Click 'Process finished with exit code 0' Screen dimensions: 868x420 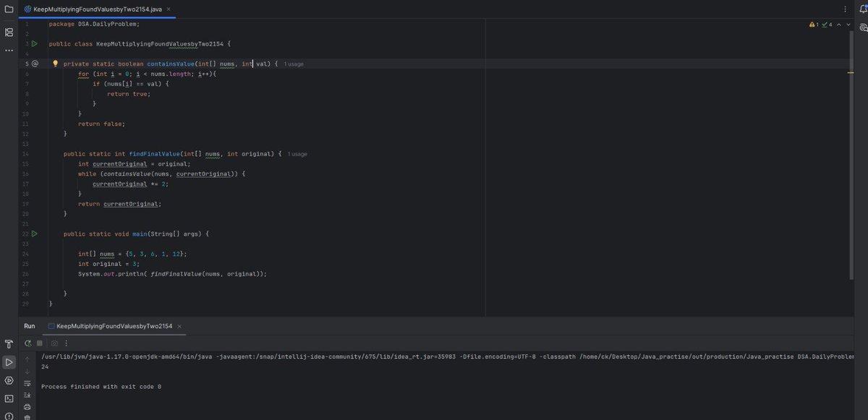(x=101, y=387)
